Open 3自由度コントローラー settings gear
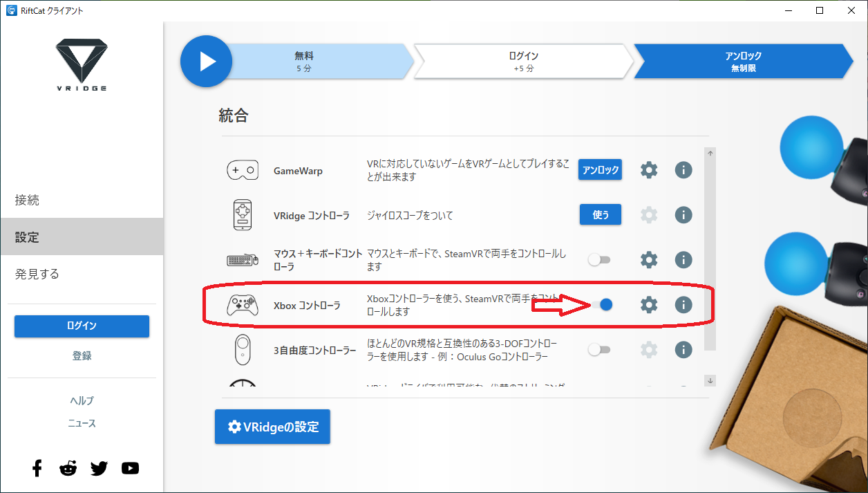This screenshot has width=868, height=493. pos(648,350)
